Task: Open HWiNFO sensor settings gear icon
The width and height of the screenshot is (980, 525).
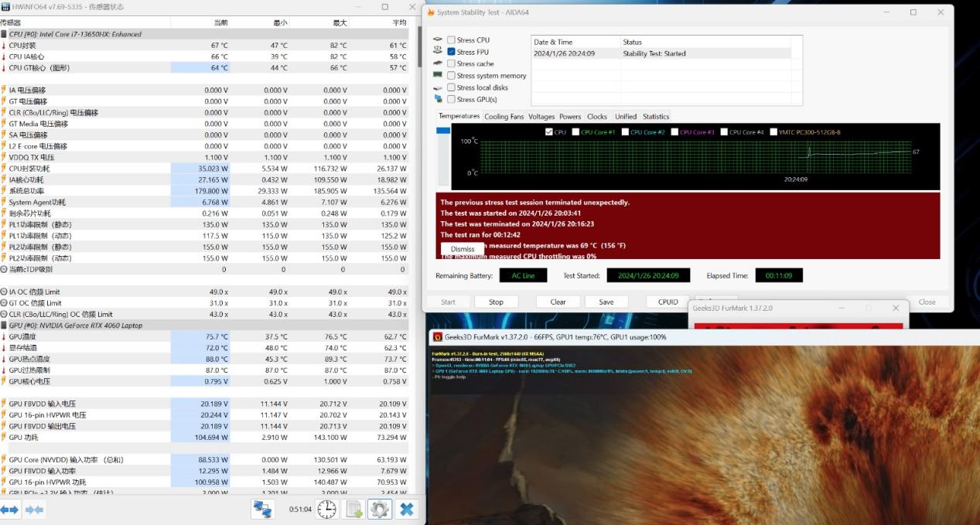Action: coord(379,509)
